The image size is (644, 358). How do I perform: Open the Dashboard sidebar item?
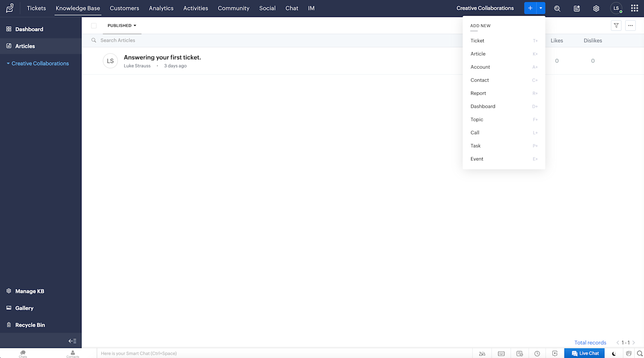(x=40, y=29)
